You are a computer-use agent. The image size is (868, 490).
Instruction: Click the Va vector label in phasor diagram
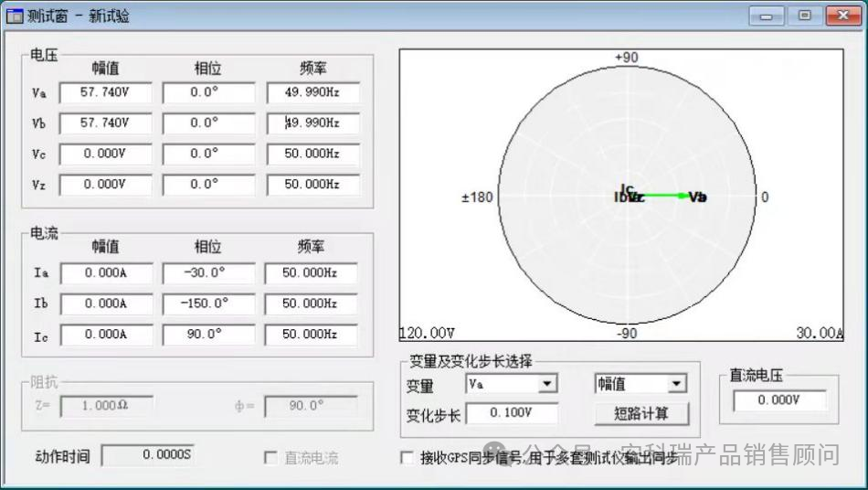pos(698,197)
